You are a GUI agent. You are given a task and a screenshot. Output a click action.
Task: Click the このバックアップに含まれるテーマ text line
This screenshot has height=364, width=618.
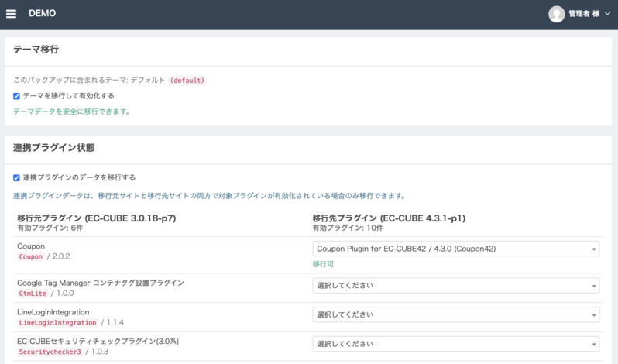click(x=89, y=80)
